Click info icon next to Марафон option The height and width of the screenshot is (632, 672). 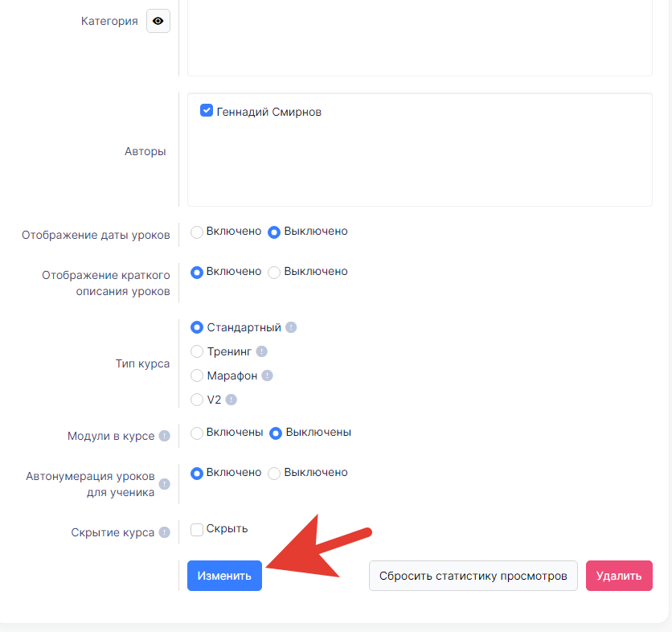click(x=267, y=376)
